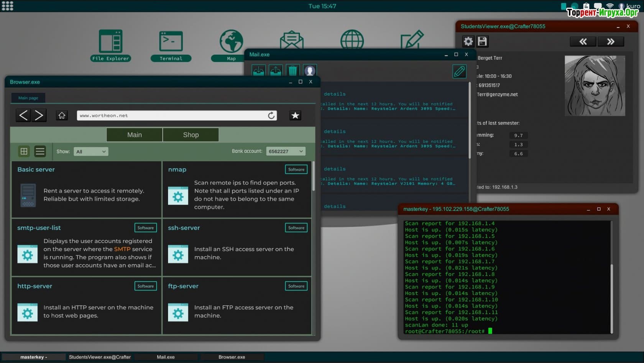Switch shop to list view
Viewport: 644px width, 363px height.
[x=40, y=151]
